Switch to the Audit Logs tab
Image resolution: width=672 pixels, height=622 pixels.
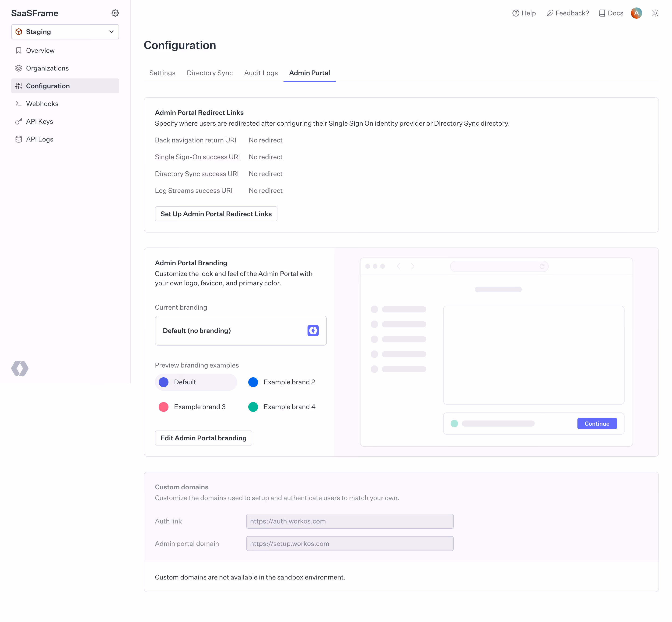point(261,73)
